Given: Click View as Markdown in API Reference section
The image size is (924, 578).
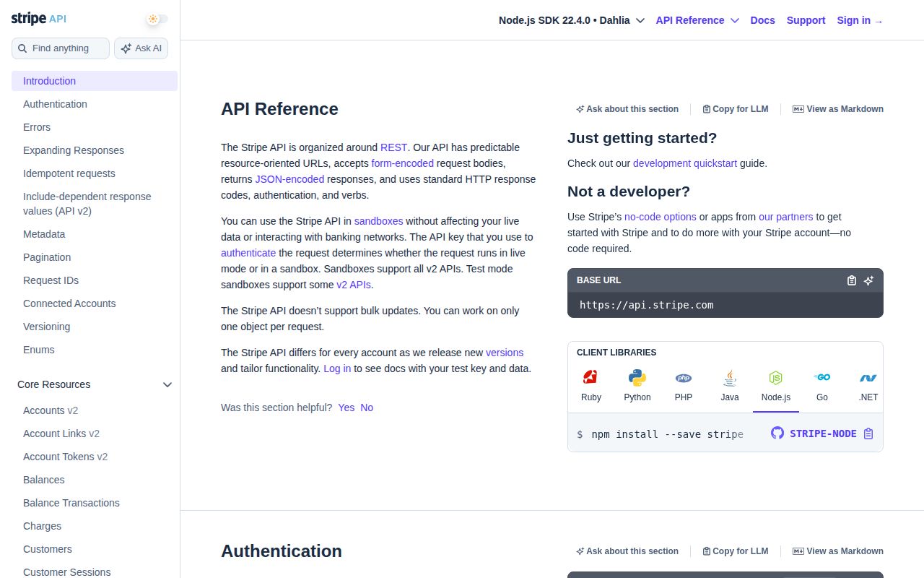Looking at the screenshot, I should click(x=838, y=109).
